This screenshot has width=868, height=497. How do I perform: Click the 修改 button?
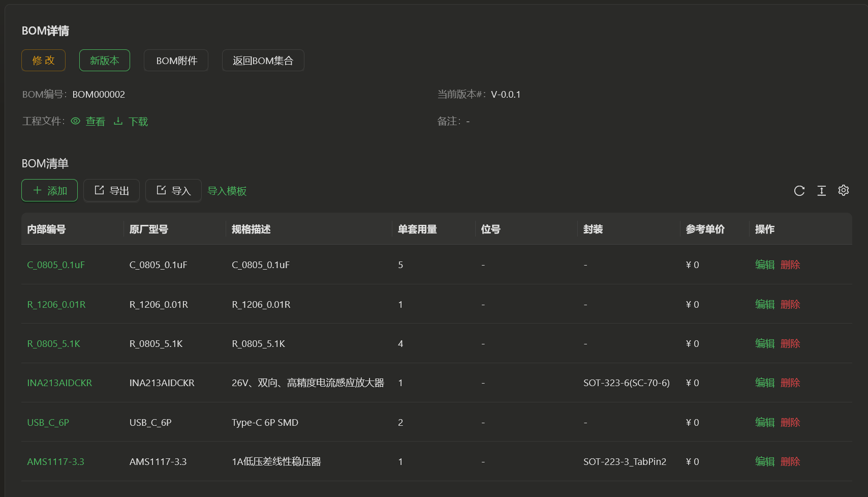pos(44,60)
